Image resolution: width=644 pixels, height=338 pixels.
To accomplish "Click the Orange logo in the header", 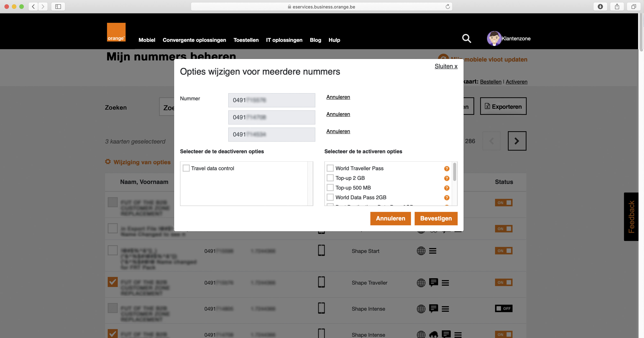I will pos(116,32).
